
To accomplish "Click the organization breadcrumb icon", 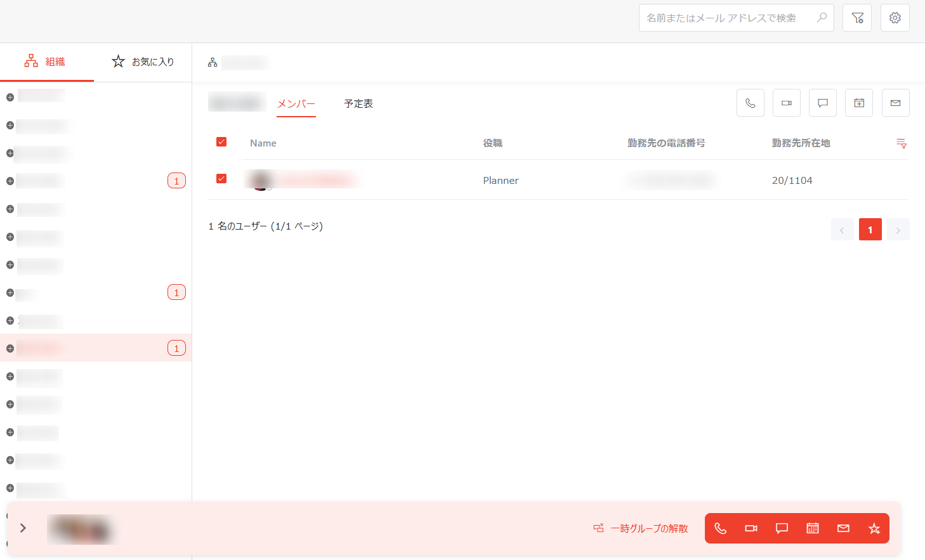I will point(213,62).
